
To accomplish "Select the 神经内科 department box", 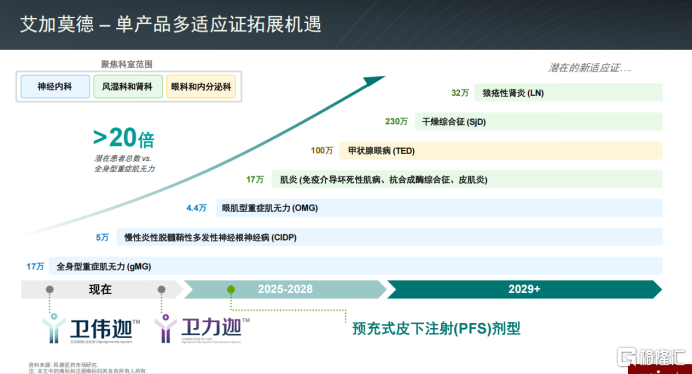I will [x=55, y=87].
